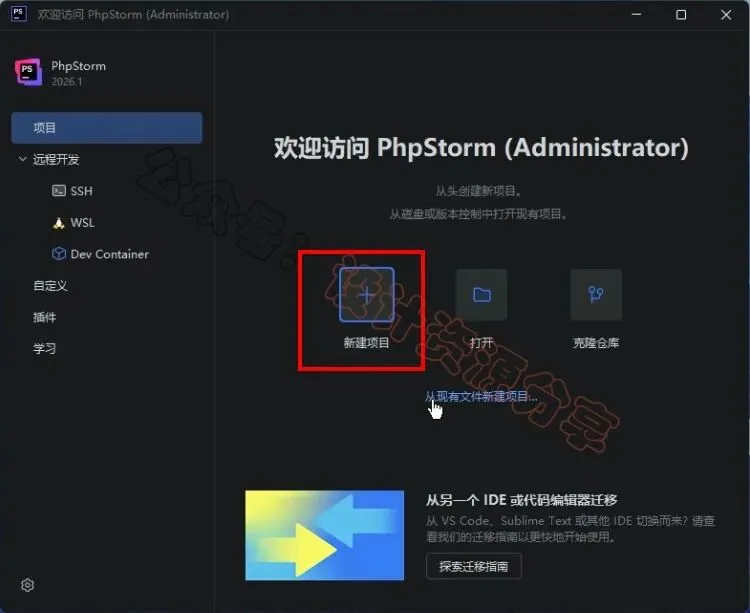This screenshot has width=750, height=613.
Task: Select WSL under remote development
Action: 82,223
